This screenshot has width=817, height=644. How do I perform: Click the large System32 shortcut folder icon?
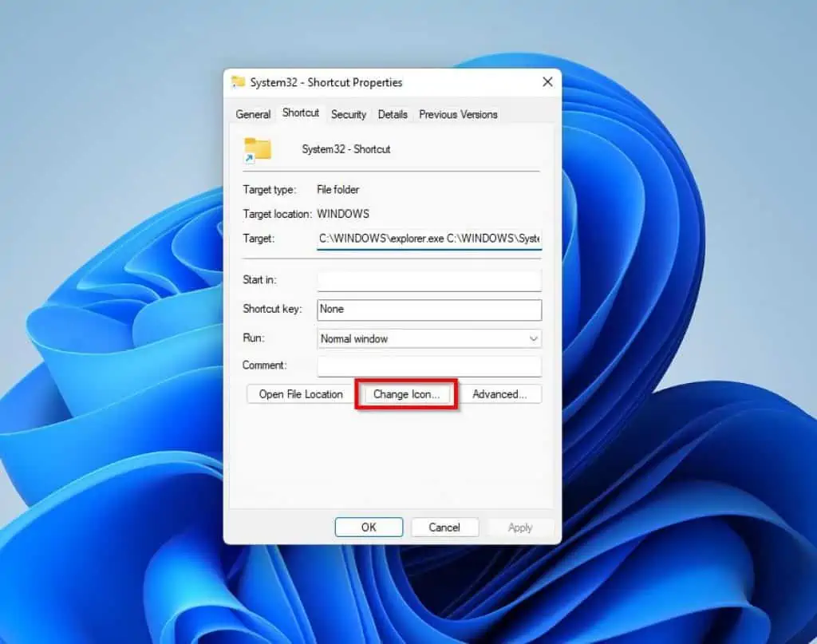(x=258, y=149)
